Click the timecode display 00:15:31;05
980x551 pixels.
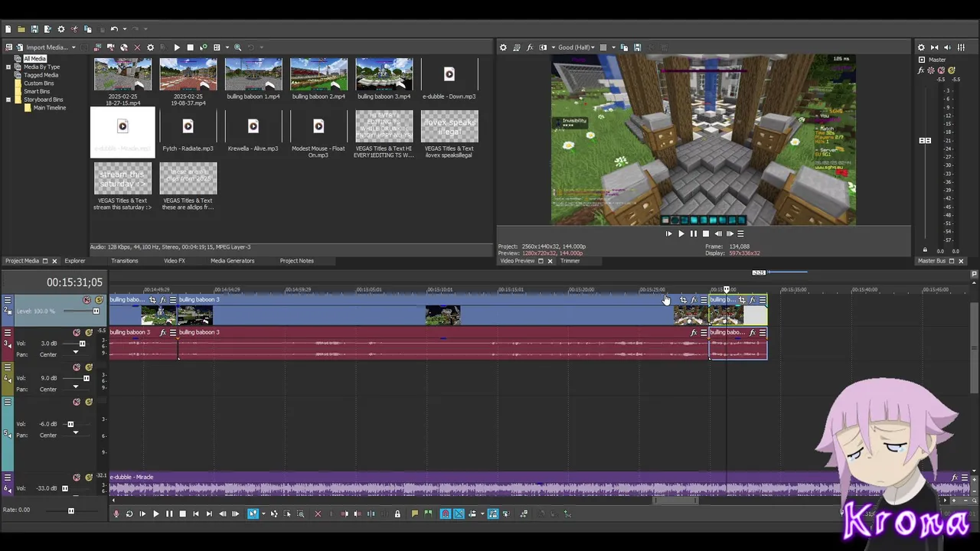74,283
